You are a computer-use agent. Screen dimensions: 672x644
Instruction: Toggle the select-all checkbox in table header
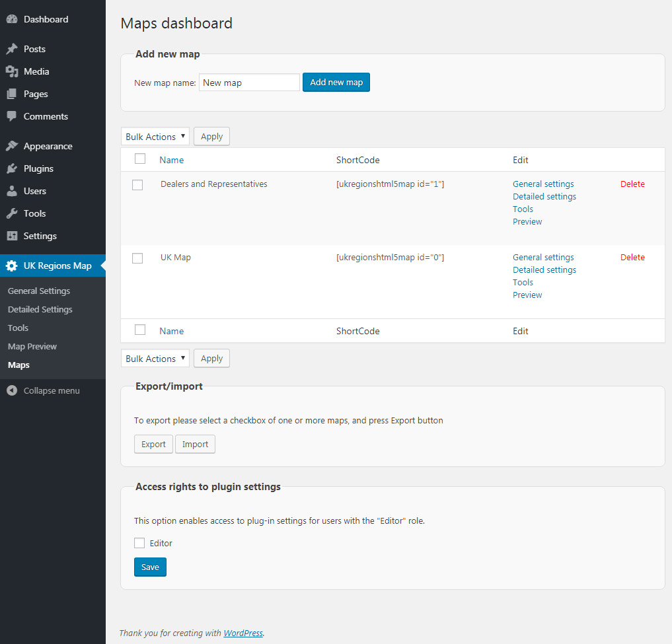(x=140, y=159)
